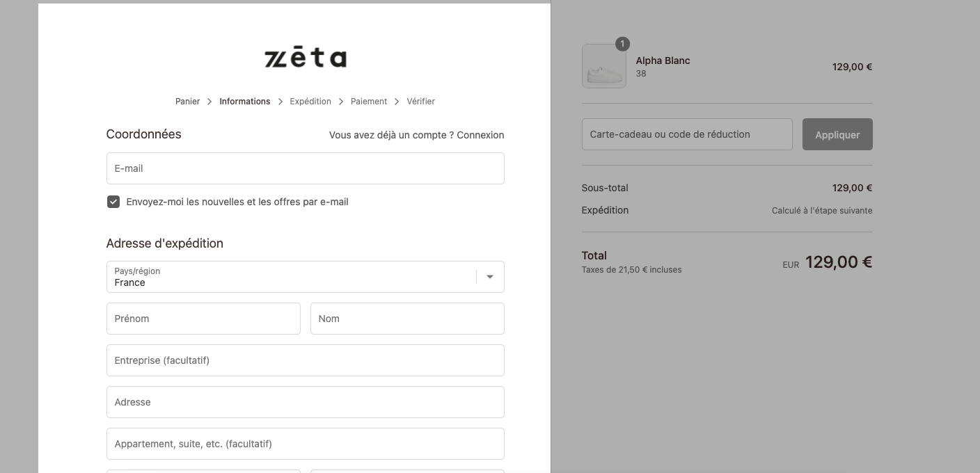Click the Vérifier breadcrumb step
The height and width of the screenshot is (473, 980).
421,102
